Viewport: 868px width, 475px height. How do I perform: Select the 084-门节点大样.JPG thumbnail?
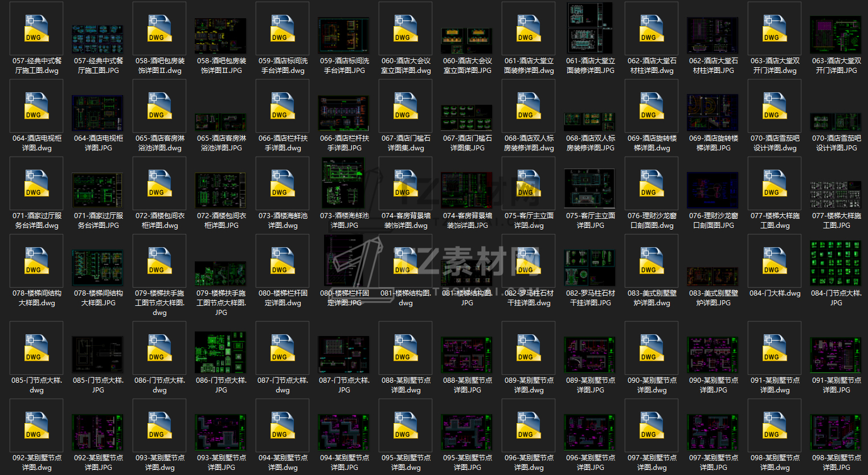[x=836, y=263]
